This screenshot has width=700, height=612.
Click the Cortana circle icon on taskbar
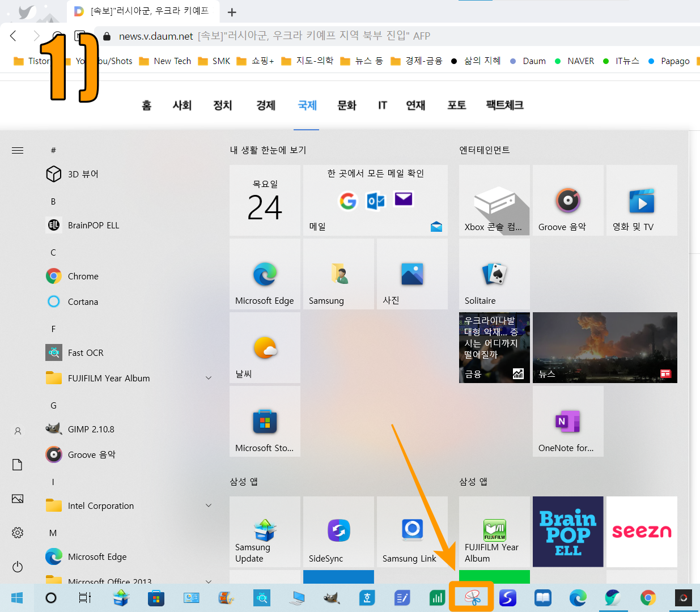51,598
